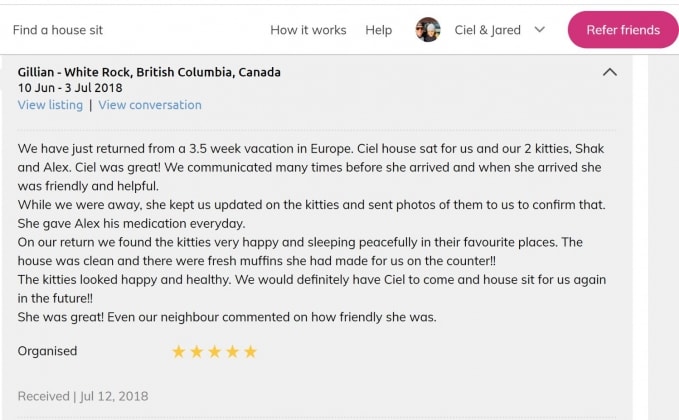
Task: Click the Refer friends button
Action: [x=622, y=30]
